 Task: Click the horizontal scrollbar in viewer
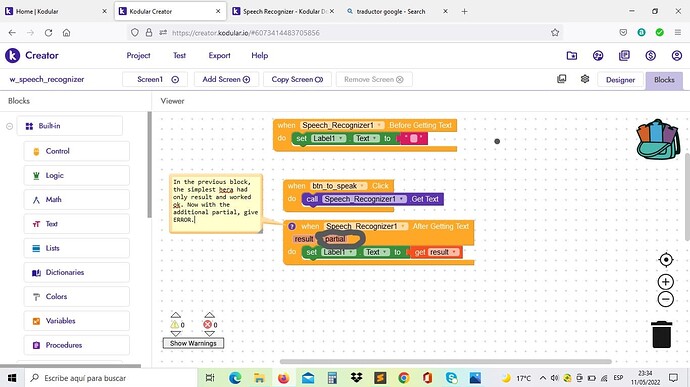point(445,361)
